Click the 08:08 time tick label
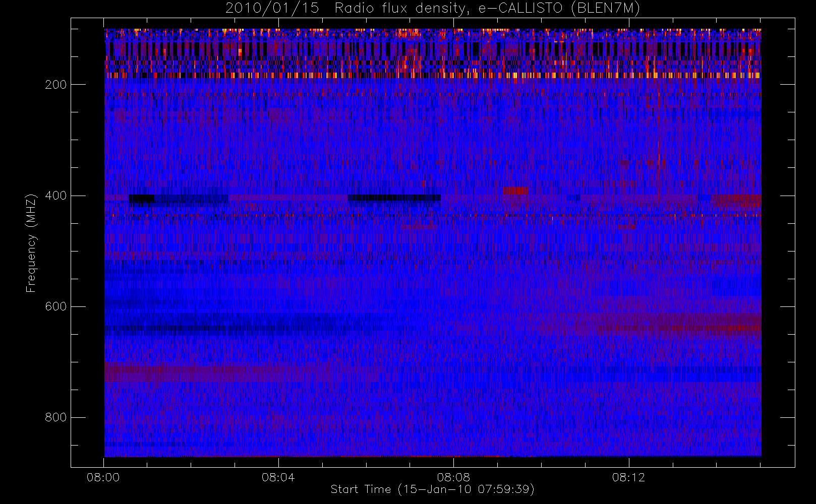The height and width of the screenshot is (504, 816). [453, 477]
